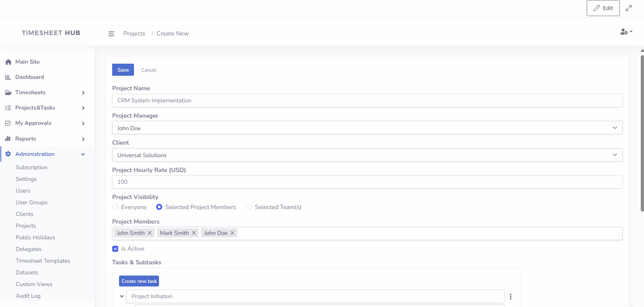Click the expand fullscreen arrow icon
Image resolution: width=644 pixels, height=307 pixels.
pyautogui.click(x=629, y=8)
